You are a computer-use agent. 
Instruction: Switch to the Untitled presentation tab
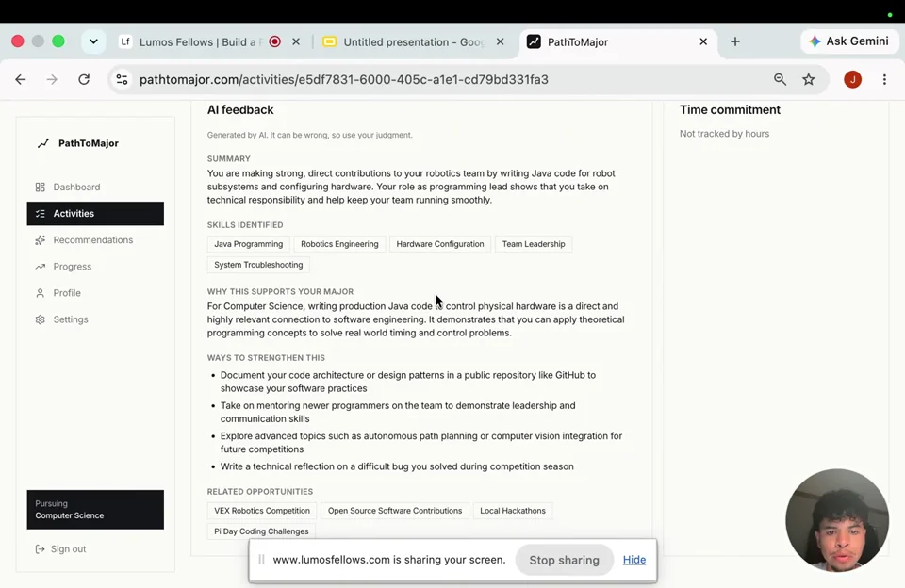click(414, 42)
